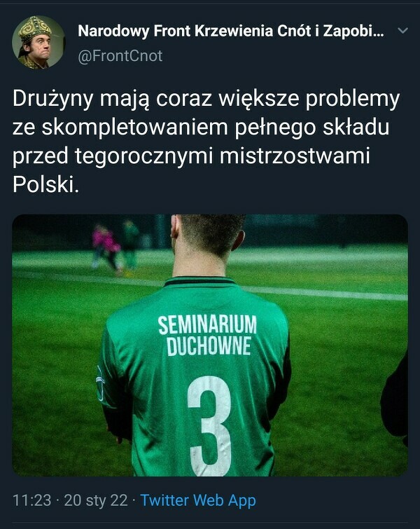Click the Narodowy Front Krzewienia Cnót display name
420x529 pixels.
(230, 32)
